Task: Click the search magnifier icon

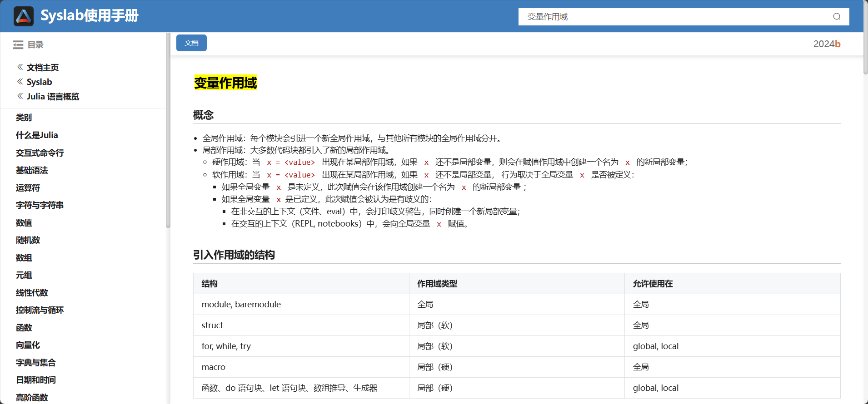Action: pyautogui.click(x=837, y=17)
